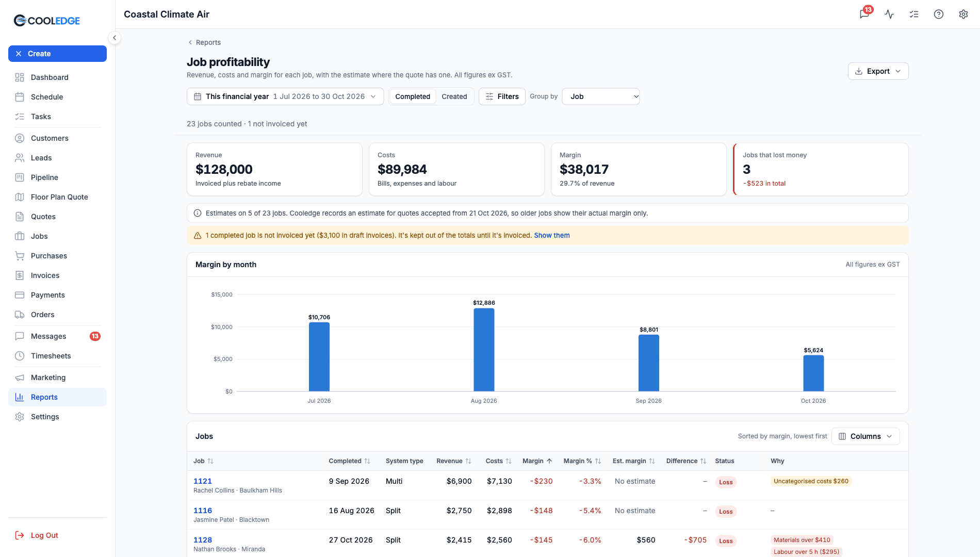980x557 pixels.
Task: Select the Completed toggle option
Action: click(413, 96)
